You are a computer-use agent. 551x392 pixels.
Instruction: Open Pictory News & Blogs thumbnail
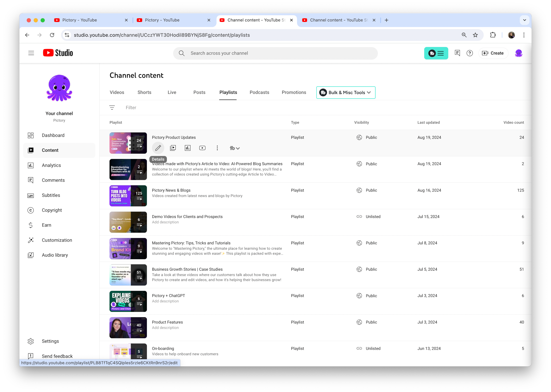128,196
